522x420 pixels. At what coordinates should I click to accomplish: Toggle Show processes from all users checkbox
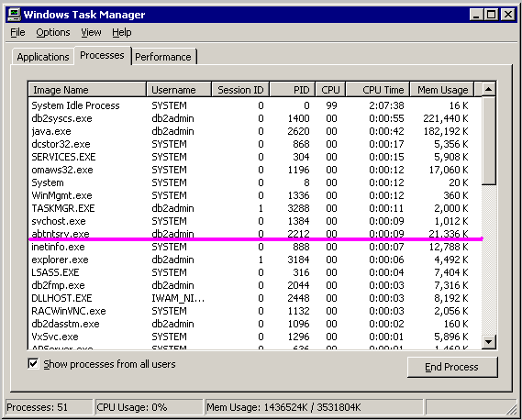click(33, 364)
